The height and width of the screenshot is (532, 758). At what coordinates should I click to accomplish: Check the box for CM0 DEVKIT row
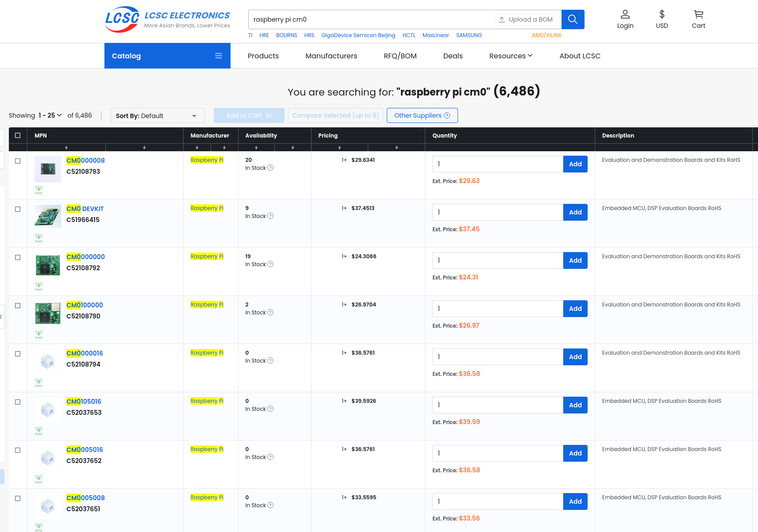coord(18,209)
